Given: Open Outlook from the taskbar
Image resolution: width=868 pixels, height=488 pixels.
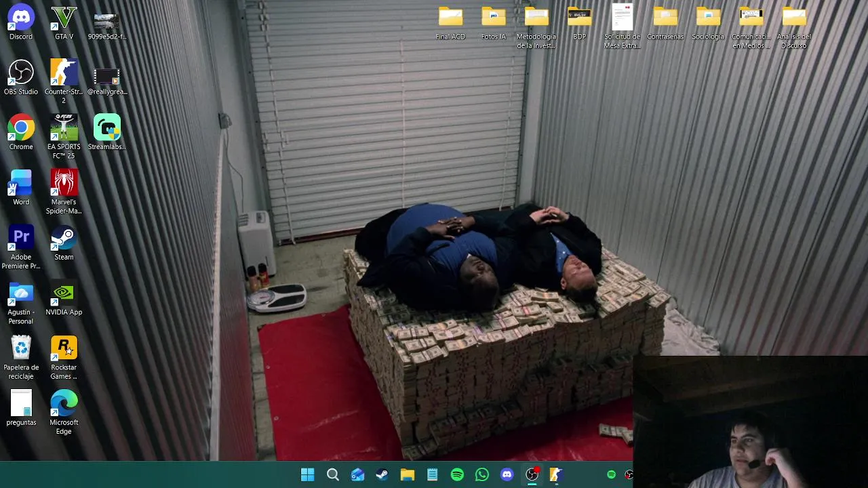Looking at the screenshot, I should [x=357, y=474].
